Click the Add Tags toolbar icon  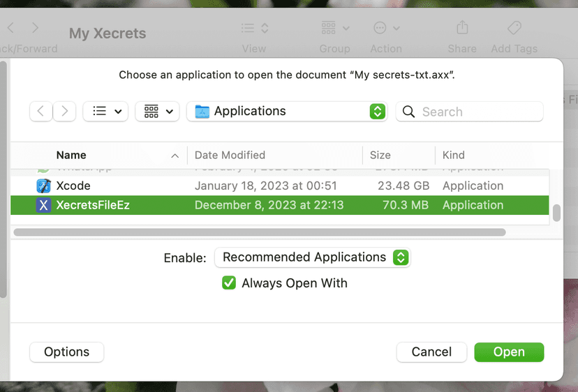pos(514,29)
